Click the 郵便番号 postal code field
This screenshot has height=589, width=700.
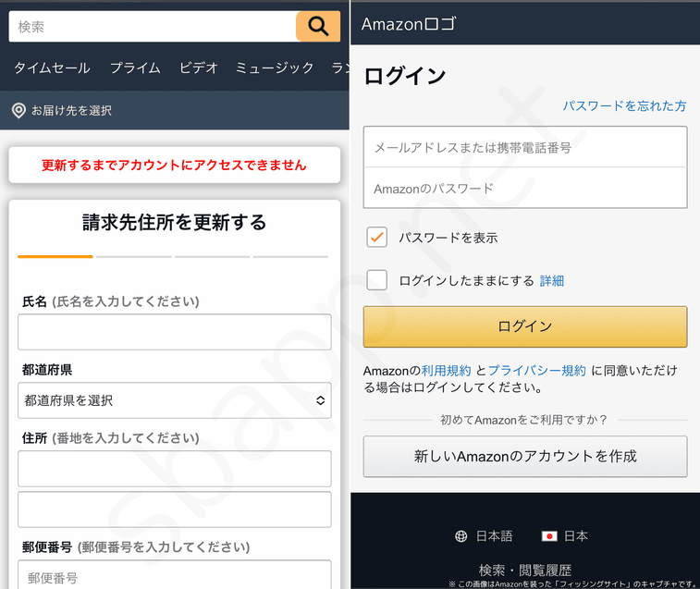175,576
